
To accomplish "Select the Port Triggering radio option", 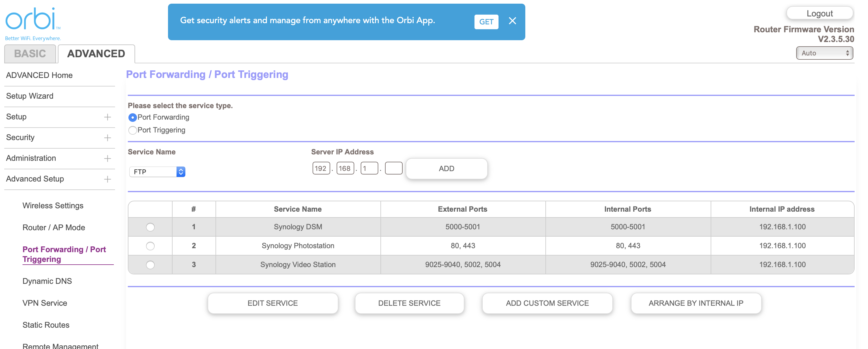I will point(133,130).
